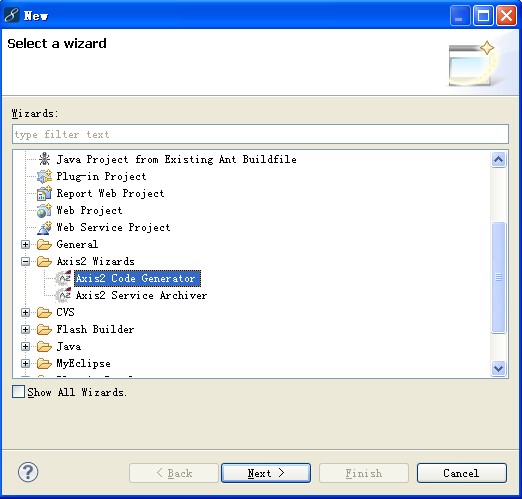Close the New dialog window
Screen dimensions: 522x499
click(x=506, y=15)
